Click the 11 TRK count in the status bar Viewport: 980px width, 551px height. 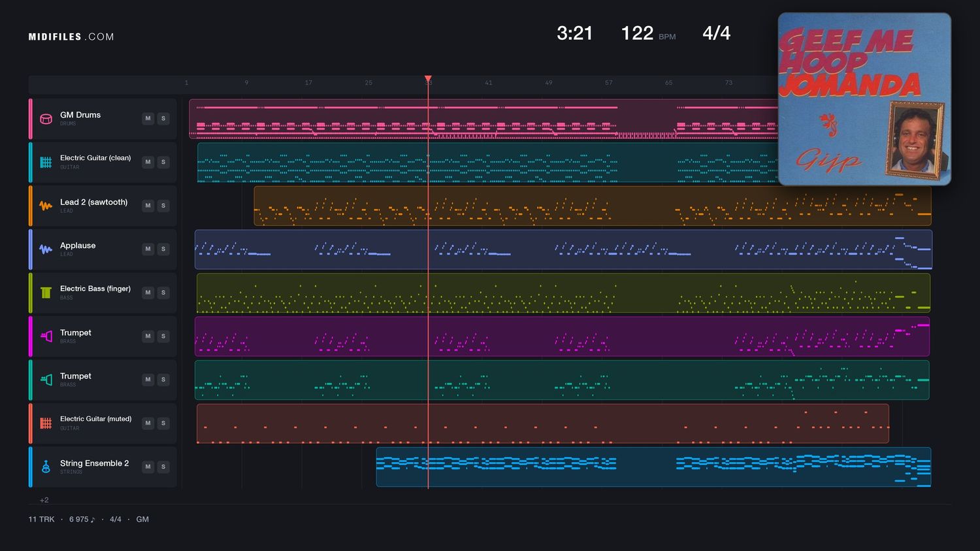point(42,520)
